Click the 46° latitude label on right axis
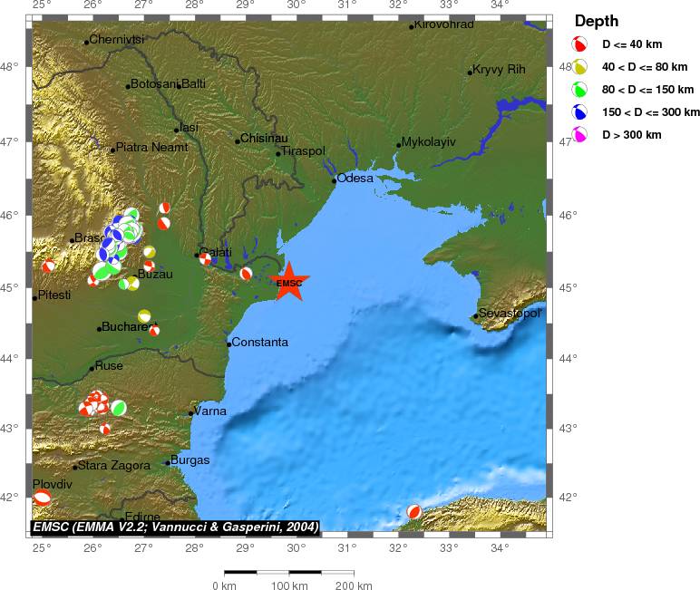Viewport: 700px width, 590px height. point(568,215)
